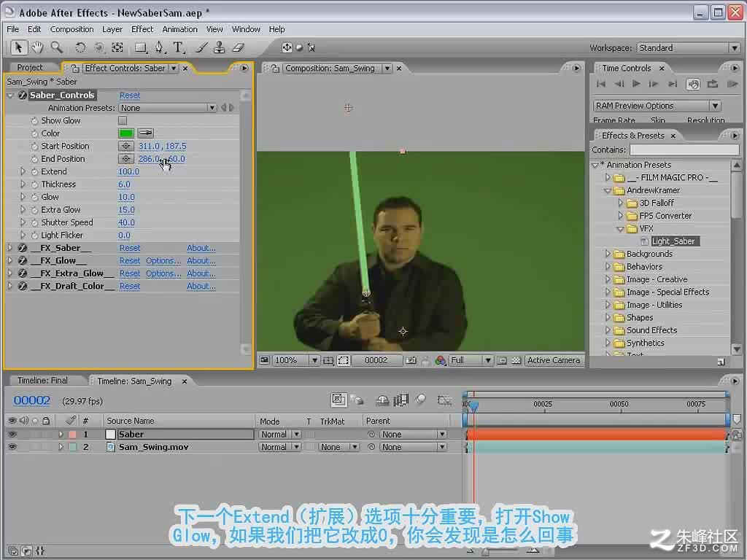747x560 pixels.
Task: Click show channel icon in viewer
Action: pyautogui.click(x=441, y=360)
